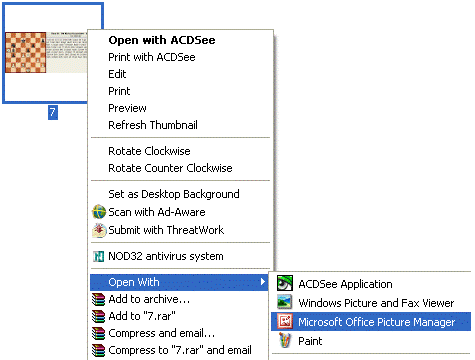This screenshot has width=475, height=360.
Task: Select Refresh Thumbnail
Action: pos(180,125)
